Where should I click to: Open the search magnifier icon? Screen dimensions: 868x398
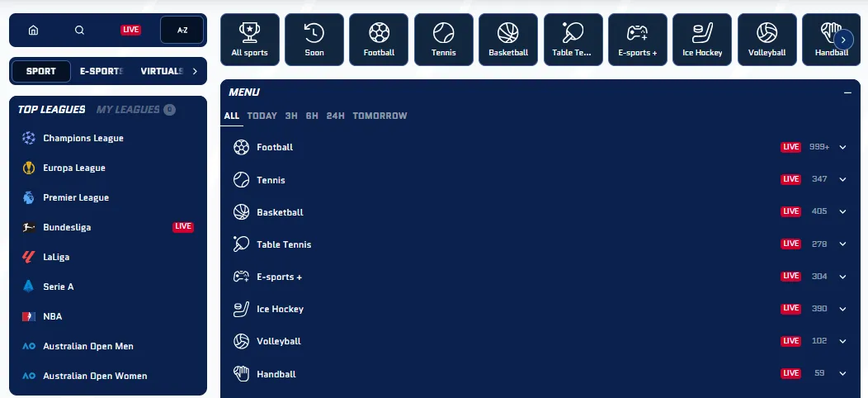coord(79,31)
